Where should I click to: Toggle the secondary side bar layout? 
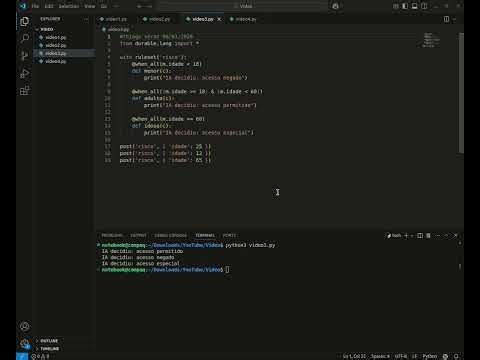click(424, 6)
